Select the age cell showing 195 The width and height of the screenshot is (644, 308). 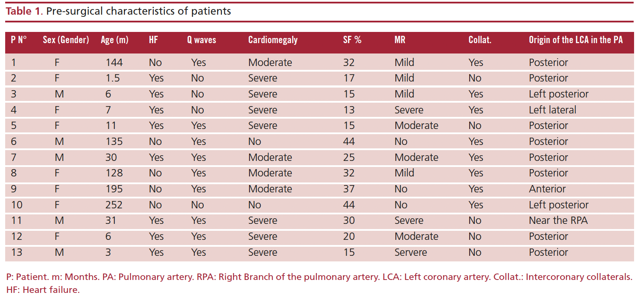click(x=114, y=189)
